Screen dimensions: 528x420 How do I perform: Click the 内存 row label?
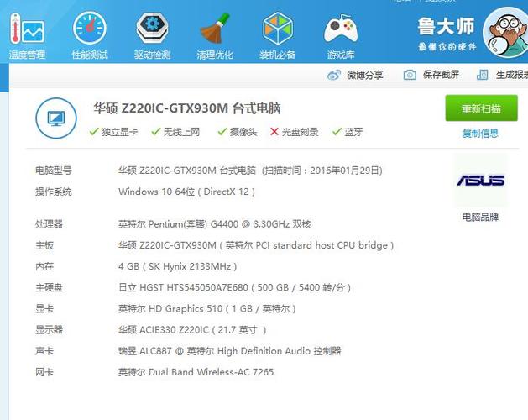coord(44,266)
